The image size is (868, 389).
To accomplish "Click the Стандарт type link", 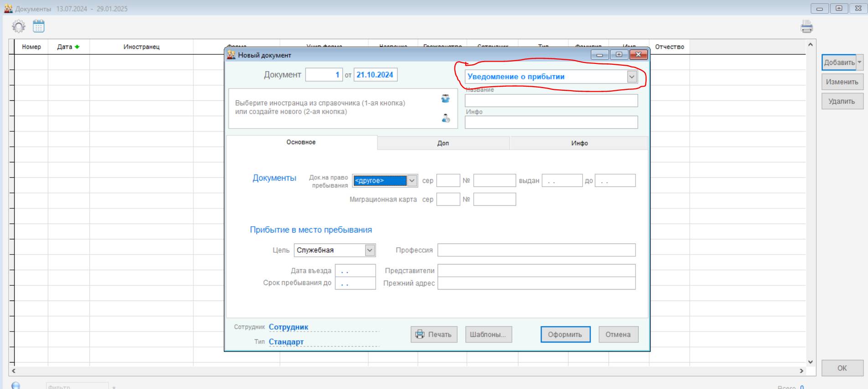I will coord(286,342).
